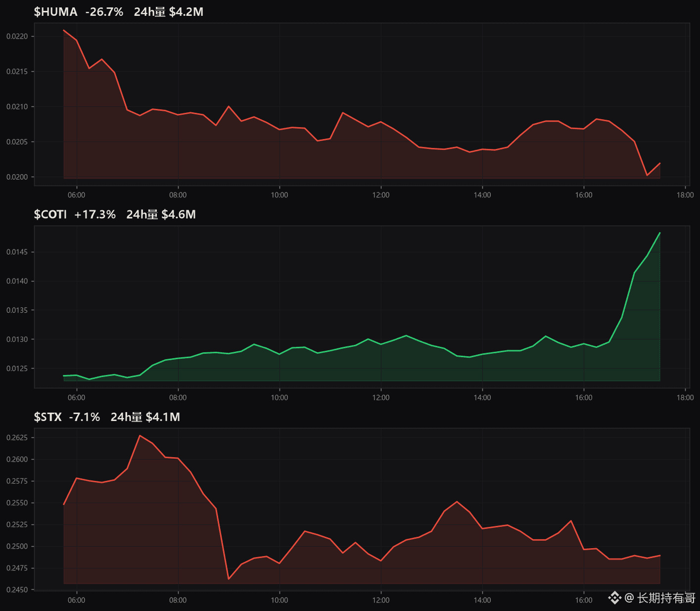Click the $STX ticker title

pos(48,417)
